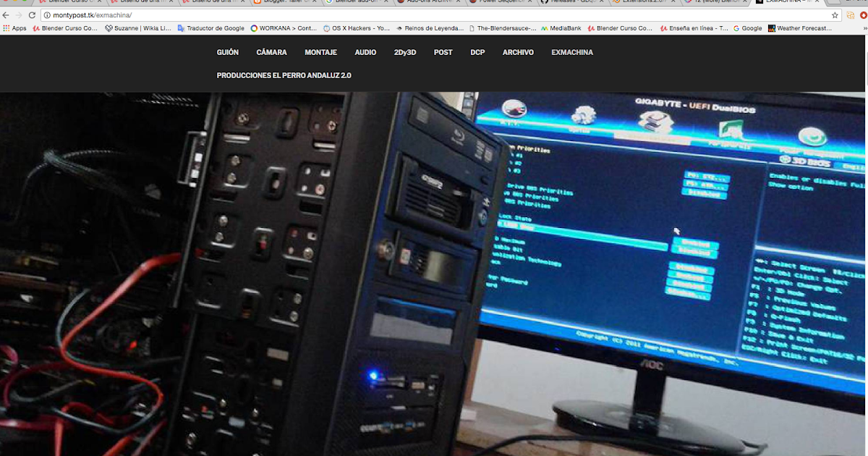This screenshot has height=456, width=868.
Task: Open the AUDIO page
Action: pos(365,52)
